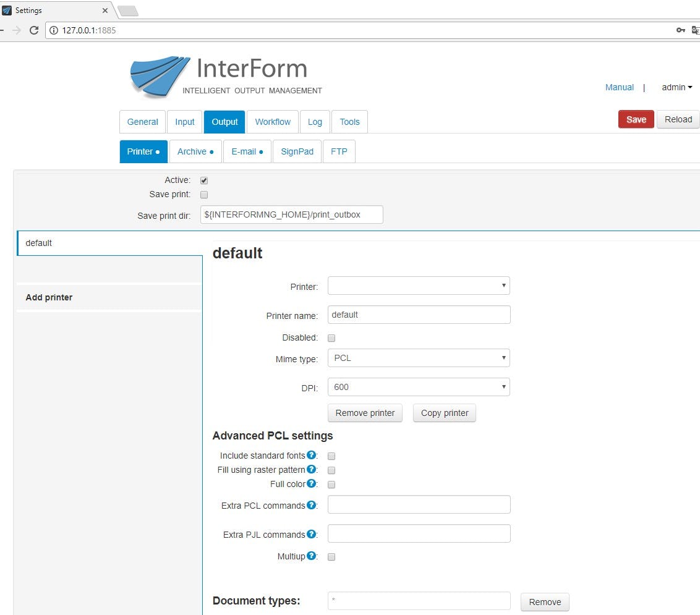
Task: Open help for Full color setting
Action: [x=311, y=484]
